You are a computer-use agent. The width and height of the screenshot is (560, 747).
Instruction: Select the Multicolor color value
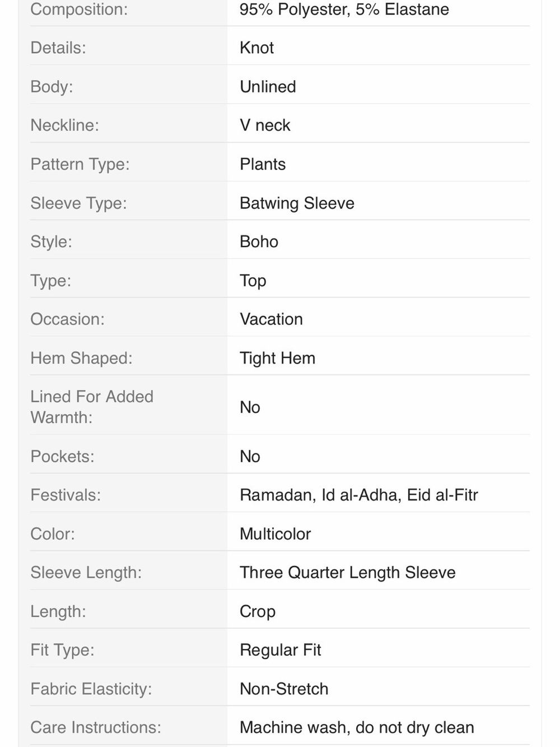tap(275, 534)
